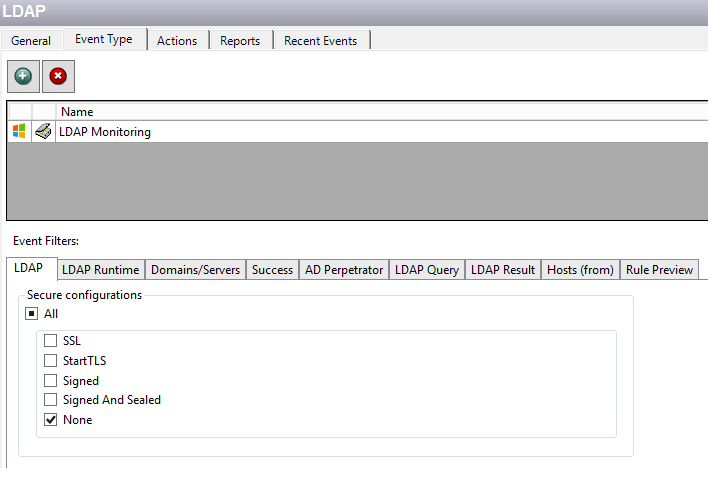Click the Secure configurations group label
Image resolution: width=711 pixels, height=494 pixels.
tap(84, 295)
